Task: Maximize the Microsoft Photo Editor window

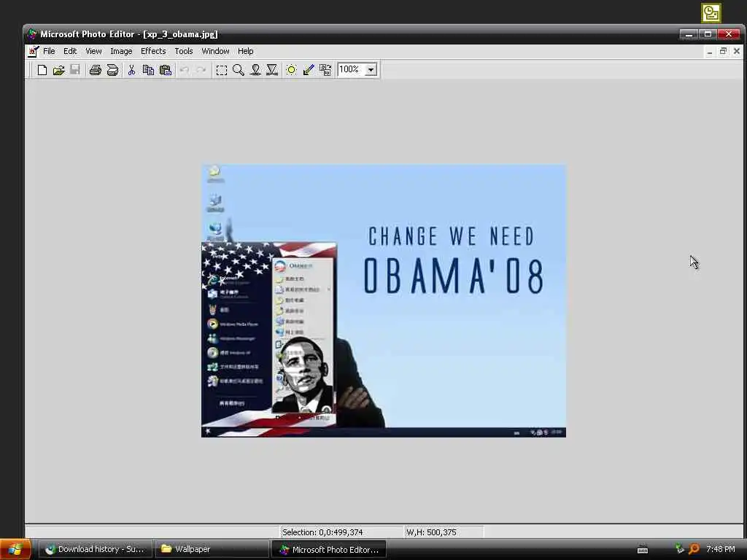Action: tap(708, 34)
